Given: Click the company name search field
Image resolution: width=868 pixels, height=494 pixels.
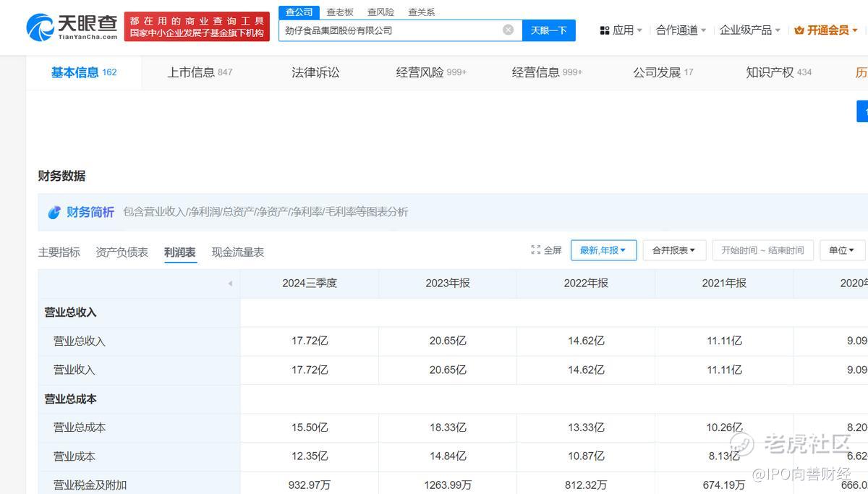Looking at the screenshot, I should (x=391, y=30).
